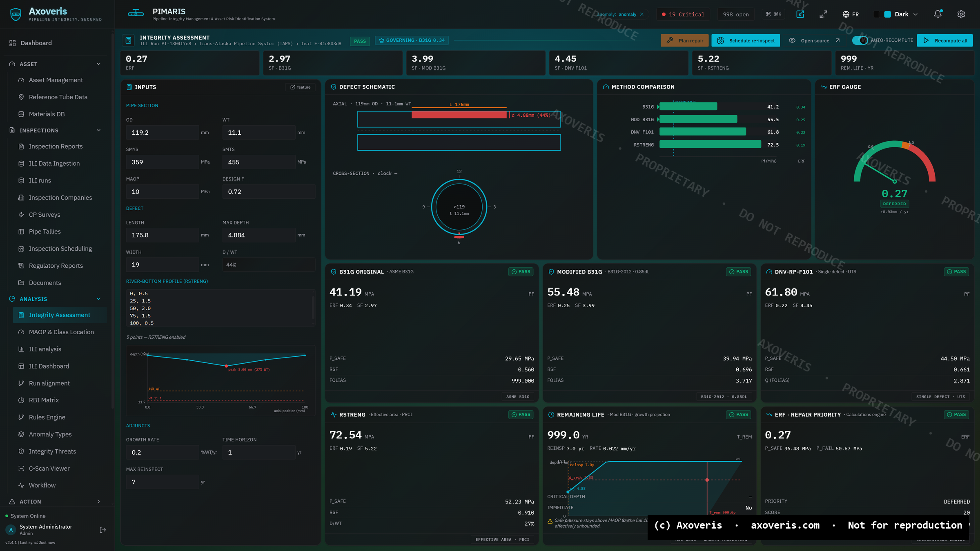Open the RBI Matrix page
This screenshot has height=551, width=980.
(x=60, y=400)
